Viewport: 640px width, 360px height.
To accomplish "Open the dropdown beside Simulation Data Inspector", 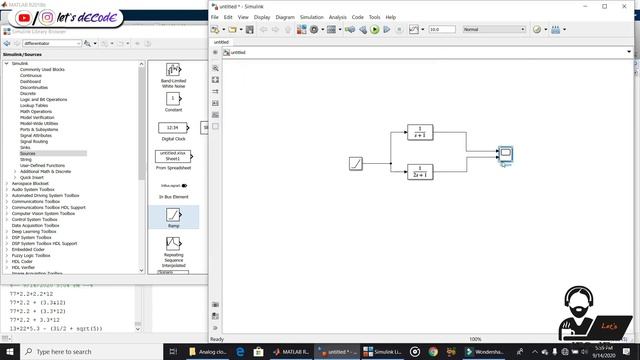I will point(422,29).
